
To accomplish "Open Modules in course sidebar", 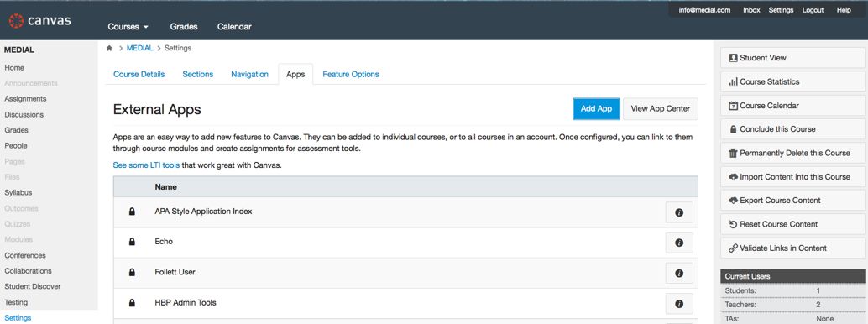I will coord(18,240).
